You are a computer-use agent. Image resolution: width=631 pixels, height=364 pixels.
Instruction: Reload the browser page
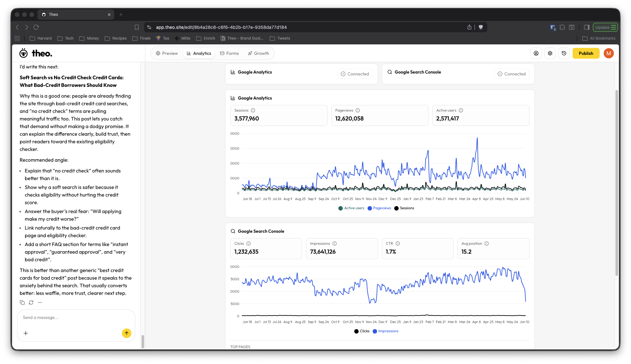click(x=36, y=27)
